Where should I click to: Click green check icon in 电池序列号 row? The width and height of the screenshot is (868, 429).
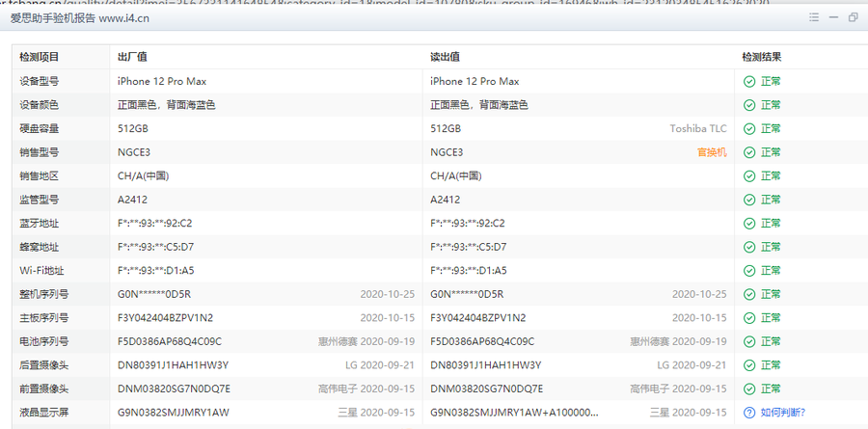coord(749,341)
